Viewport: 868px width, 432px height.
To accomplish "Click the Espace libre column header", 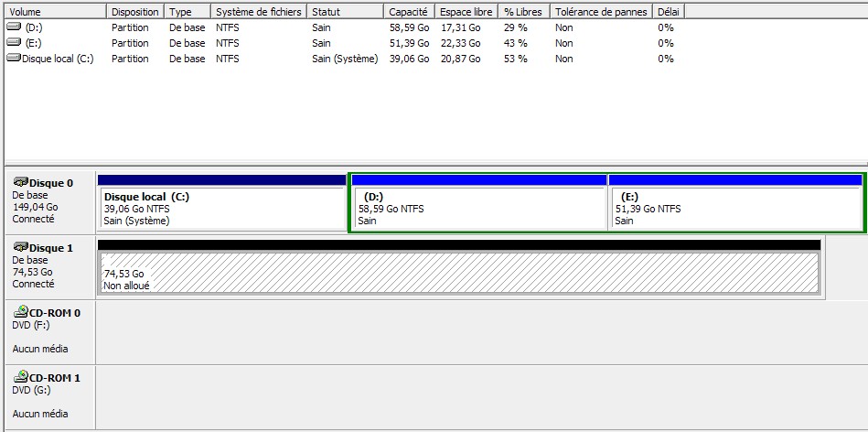I will tap(465, 12).
